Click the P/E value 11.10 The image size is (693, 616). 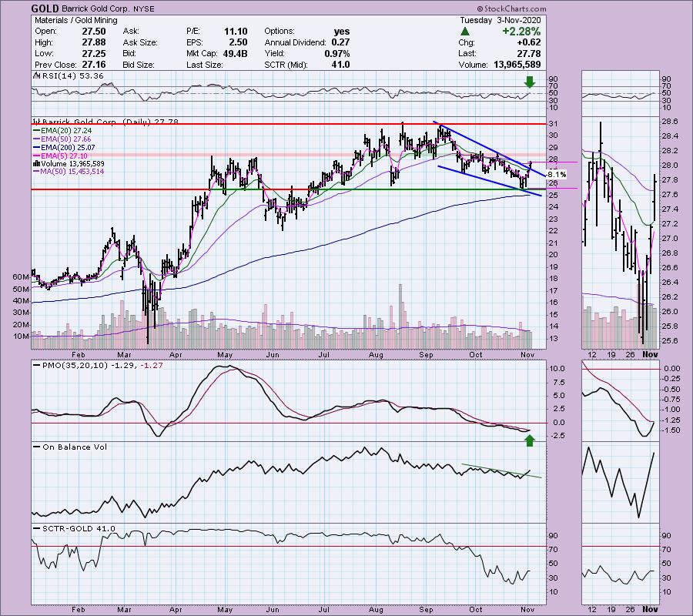coord(236,32)
